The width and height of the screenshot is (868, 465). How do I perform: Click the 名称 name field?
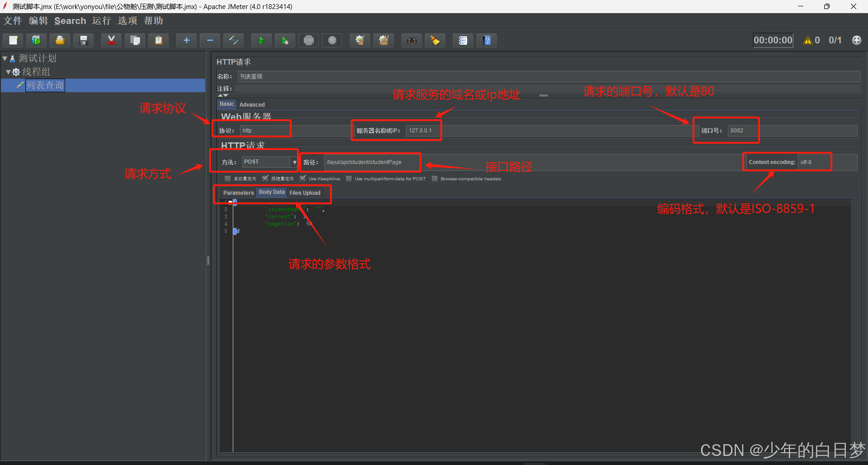[549, 76]
